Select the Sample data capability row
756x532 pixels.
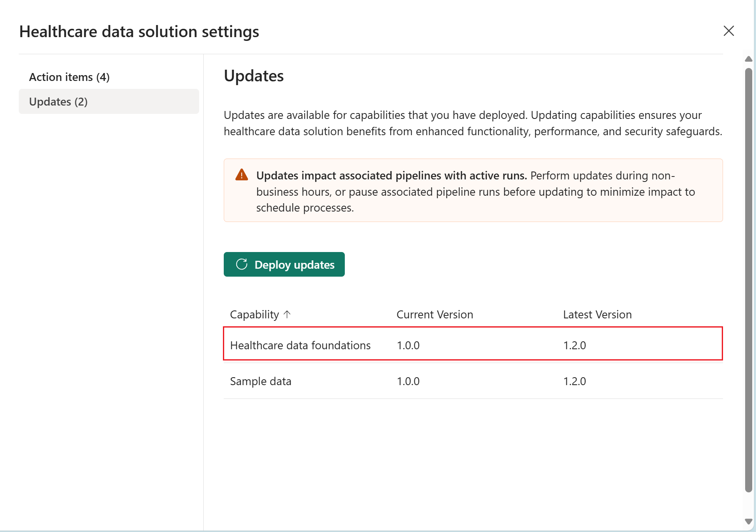260,381
